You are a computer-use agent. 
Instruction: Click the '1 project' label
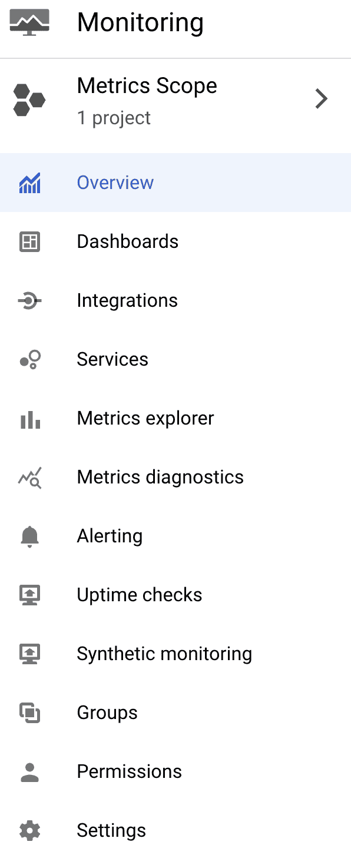[114, 118]
